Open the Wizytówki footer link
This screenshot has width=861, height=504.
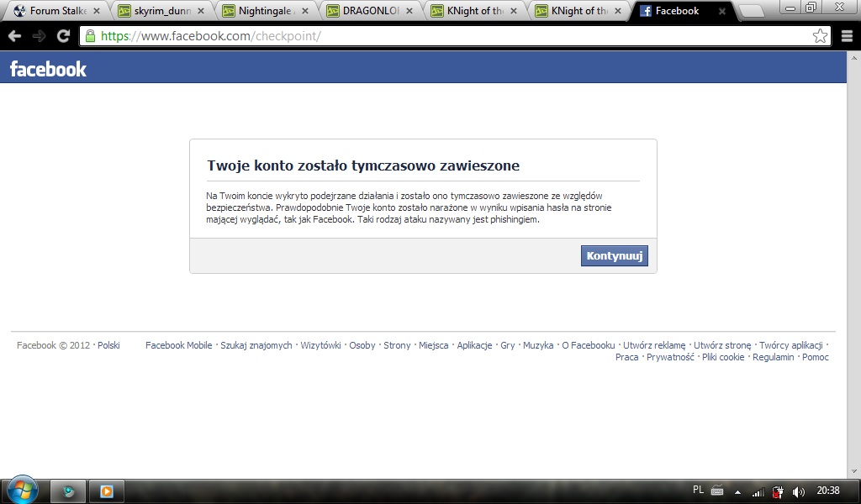pos(320,345)
